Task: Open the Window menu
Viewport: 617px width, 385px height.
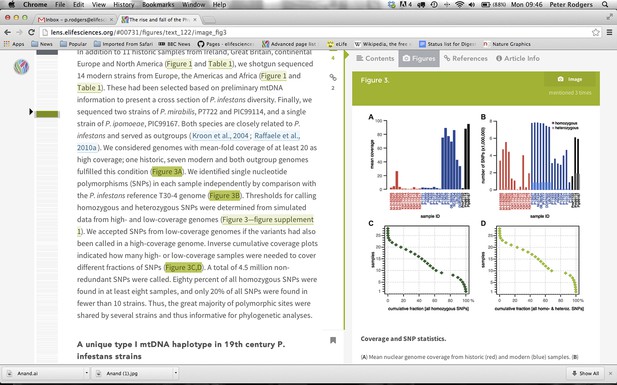Action: (x=193, y=5)
